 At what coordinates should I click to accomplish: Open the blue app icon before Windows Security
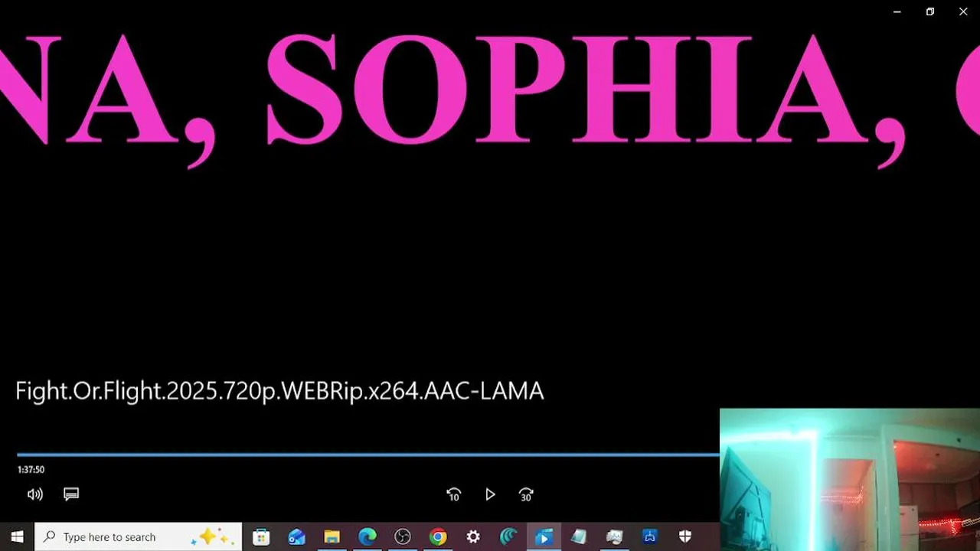pyautogui.click(x=650, y=537)
